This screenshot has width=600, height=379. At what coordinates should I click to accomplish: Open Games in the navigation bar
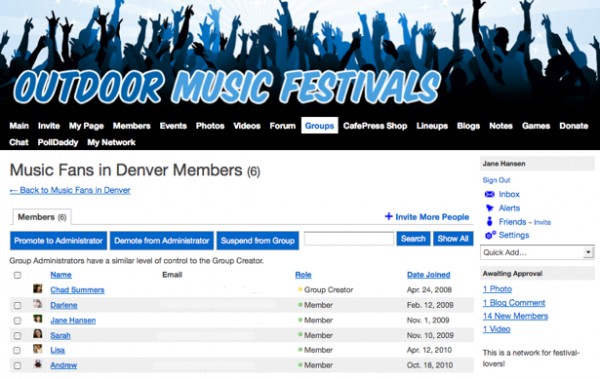click(x=536, y=126)
